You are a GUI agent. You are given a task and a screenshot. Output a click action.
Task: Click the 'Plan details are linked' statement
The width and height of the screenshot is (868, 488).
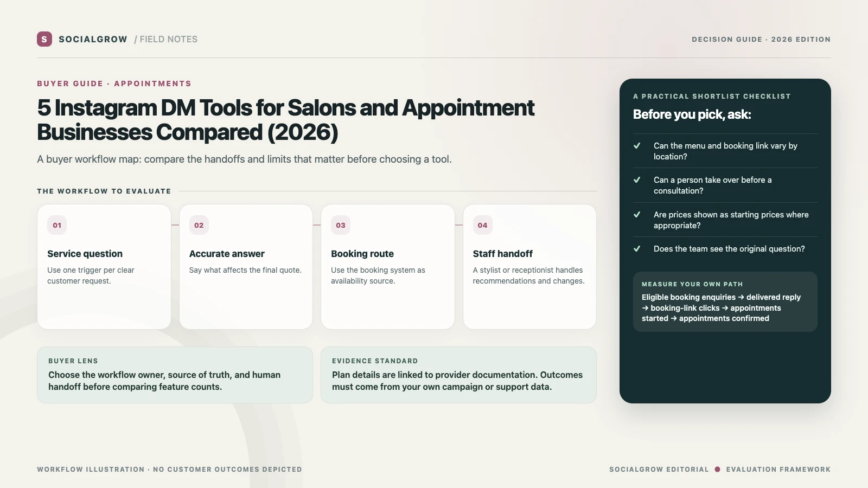point(457,381)
